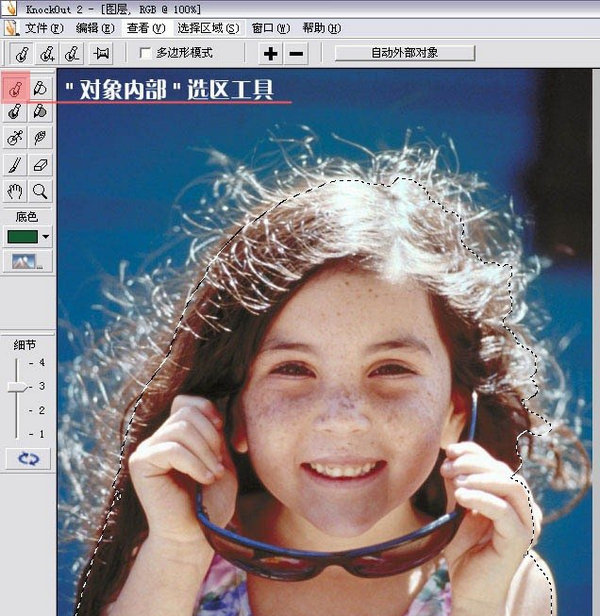The width and height of the screenshot is (600, 616).
Task: Click the 细节 label
Action: [24, 345]
